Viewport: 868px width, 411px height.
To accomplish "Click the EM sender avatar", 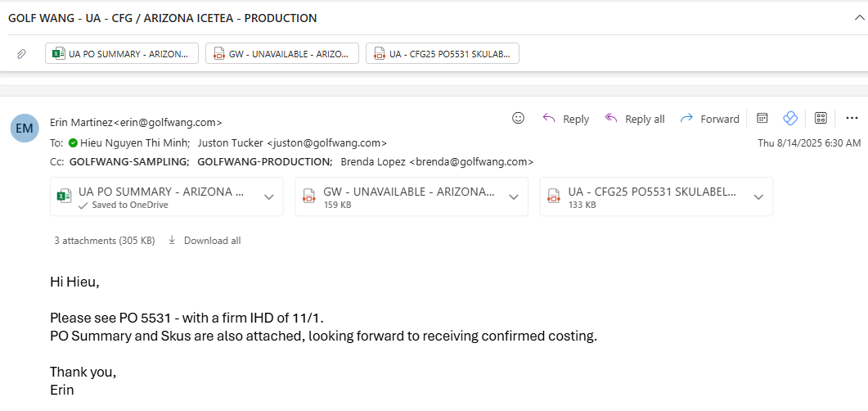I will click(25, 128).
